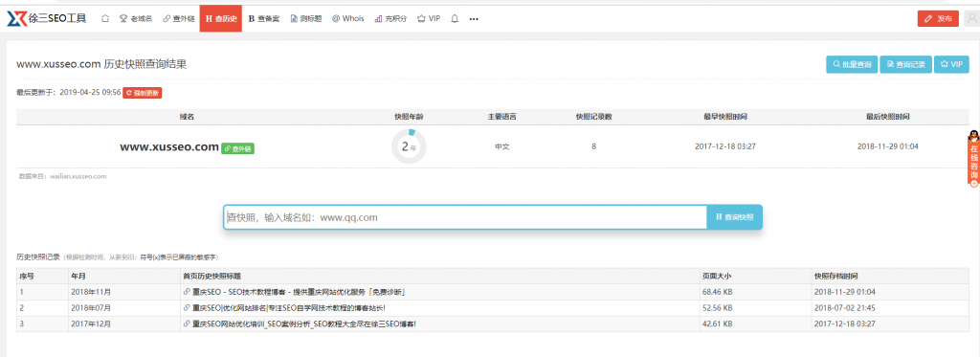Open the 测标题 nav item
Image resolution: width=980 pixels, height=357 pixels.
[306, 19]
